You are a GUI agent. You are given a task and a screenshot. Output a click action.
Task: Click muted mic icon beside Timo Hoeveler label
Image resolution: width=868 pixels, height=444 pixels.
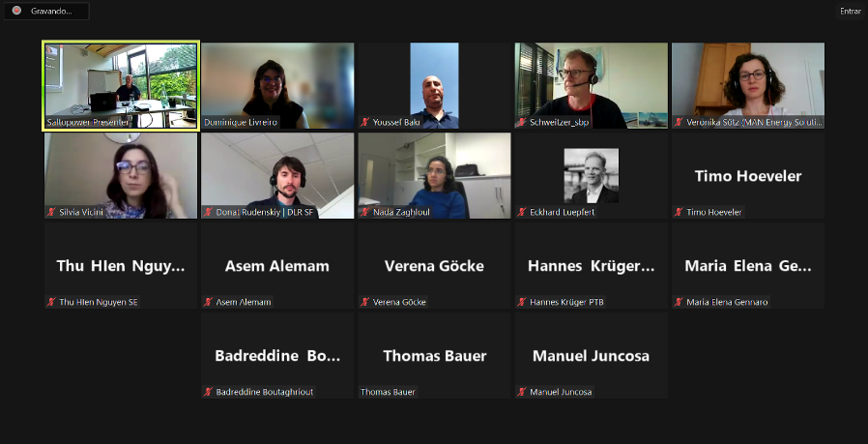679,212
